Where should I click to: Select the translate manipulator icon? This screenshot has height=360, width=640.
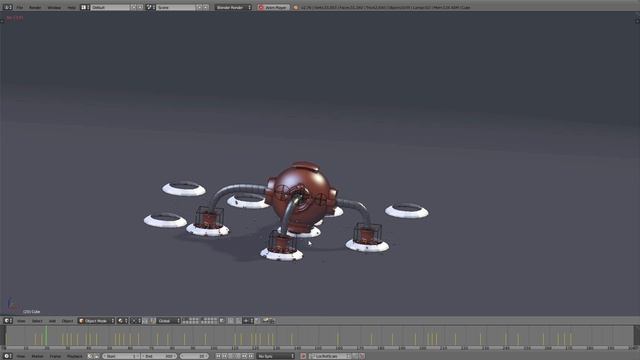[x=152, y=321]
